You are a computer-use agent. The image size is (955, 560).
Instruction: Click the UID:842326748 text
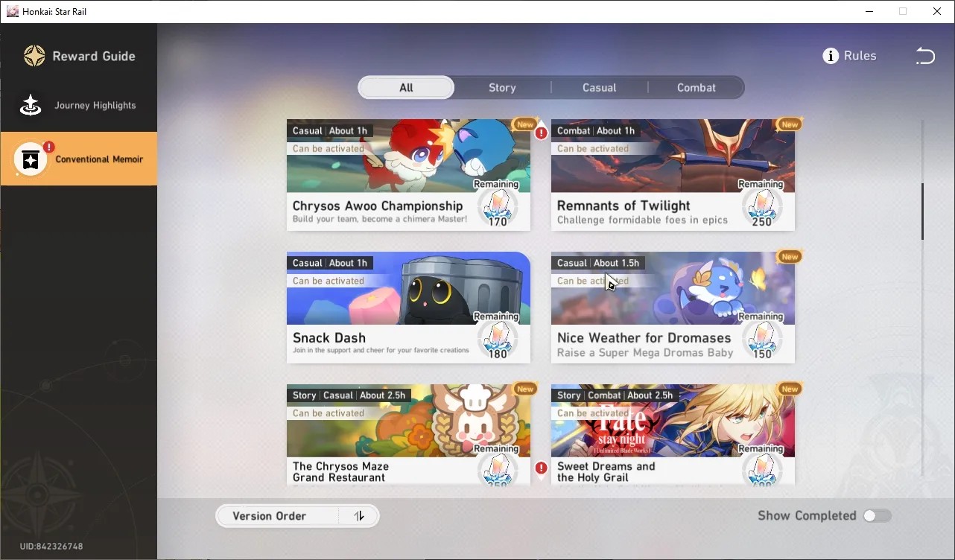tap(51, 547)
